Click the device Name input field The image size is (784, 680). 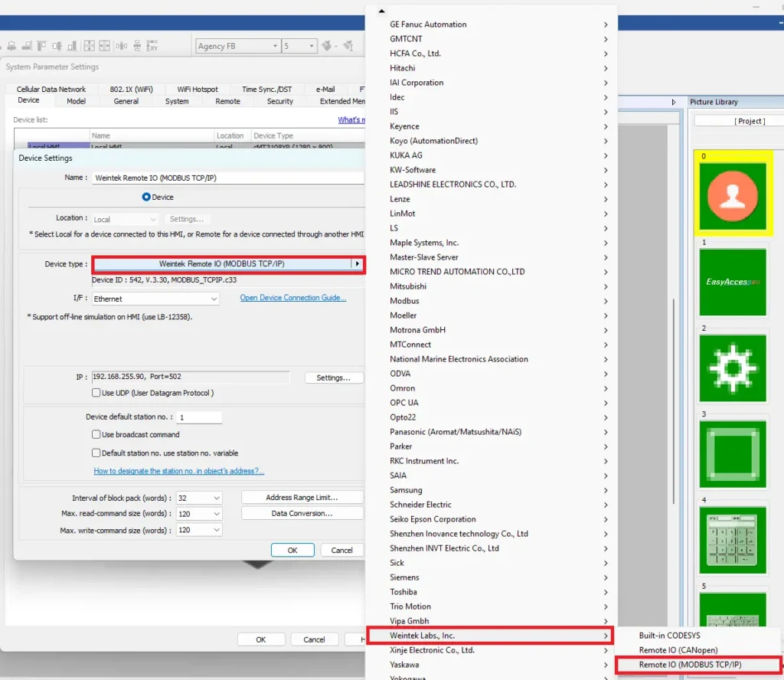228,178
